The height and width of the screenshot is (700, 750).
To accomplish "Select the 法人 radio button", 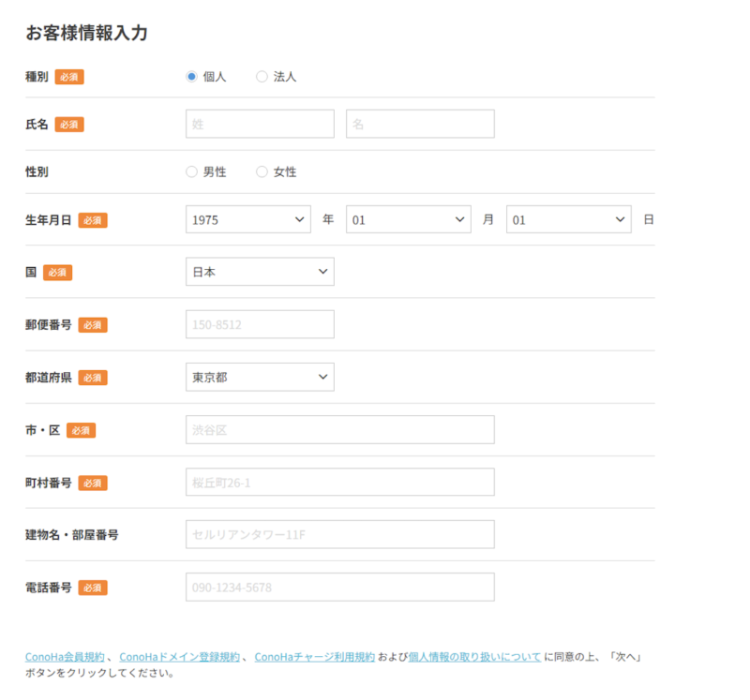I will (x=262, y=77).
